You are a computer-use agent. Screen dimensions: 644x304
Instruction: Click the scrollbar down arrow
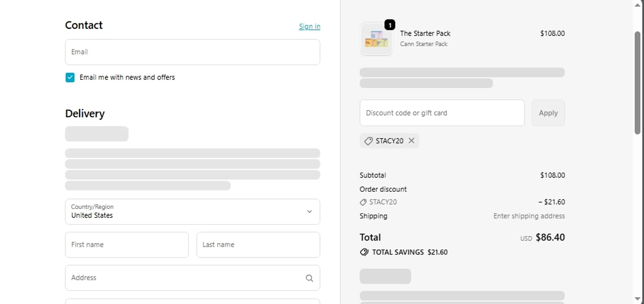coord(638,299)
